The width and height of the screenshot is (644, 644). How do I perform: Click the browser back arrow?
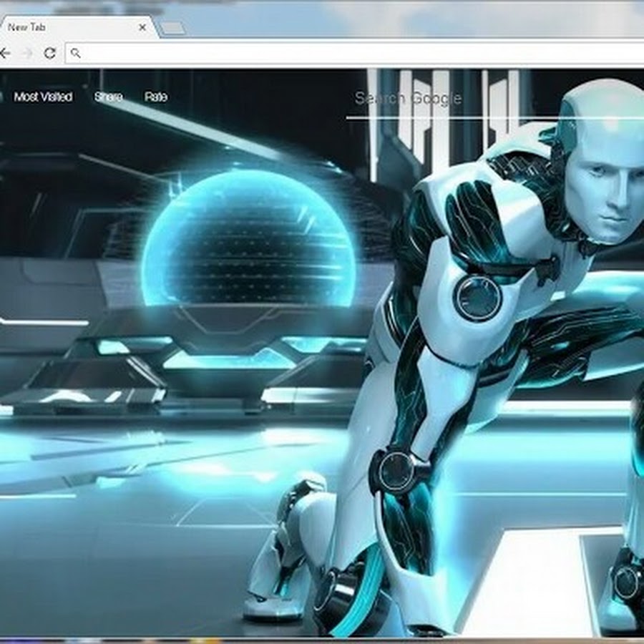click(4, 53)
